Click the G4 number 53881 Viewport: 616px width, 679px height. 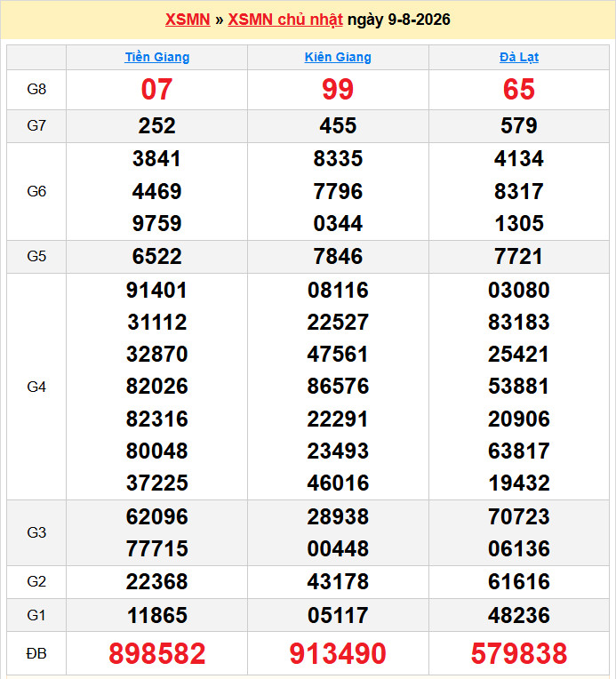519,387
